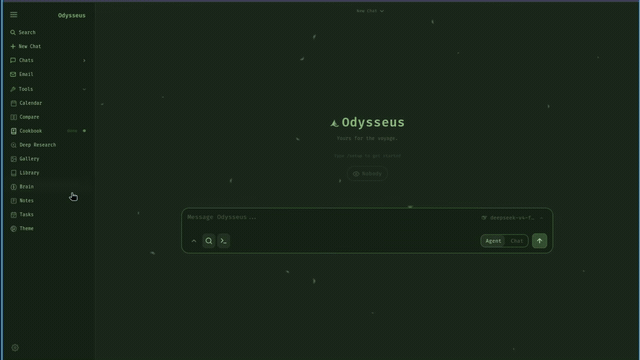Click the Message Odysseus input field

pyautogui.click(x=331, y=218)
